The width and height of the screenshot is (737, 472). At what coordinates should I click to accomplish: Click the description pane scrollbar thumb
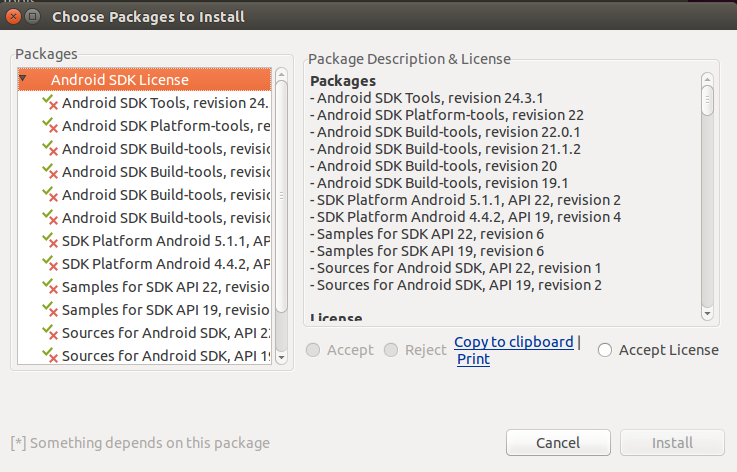point(707,100)
